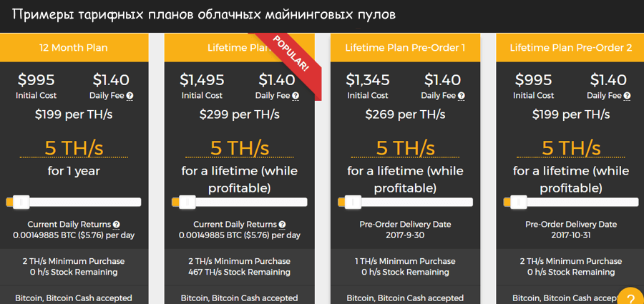Viewport: 644px width, 304px height.
Task: Click the 12 Month Plan hashrate slider handle
Action: (x=20, y=202)
